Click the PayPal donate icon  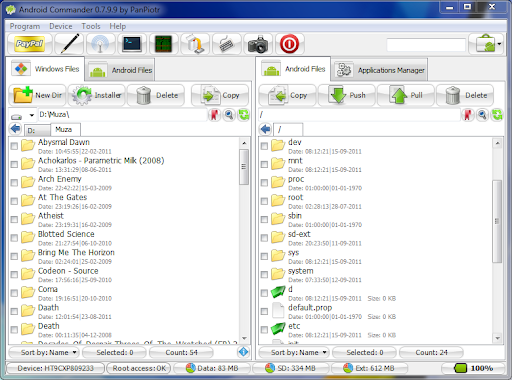click(x=30, y=44)
